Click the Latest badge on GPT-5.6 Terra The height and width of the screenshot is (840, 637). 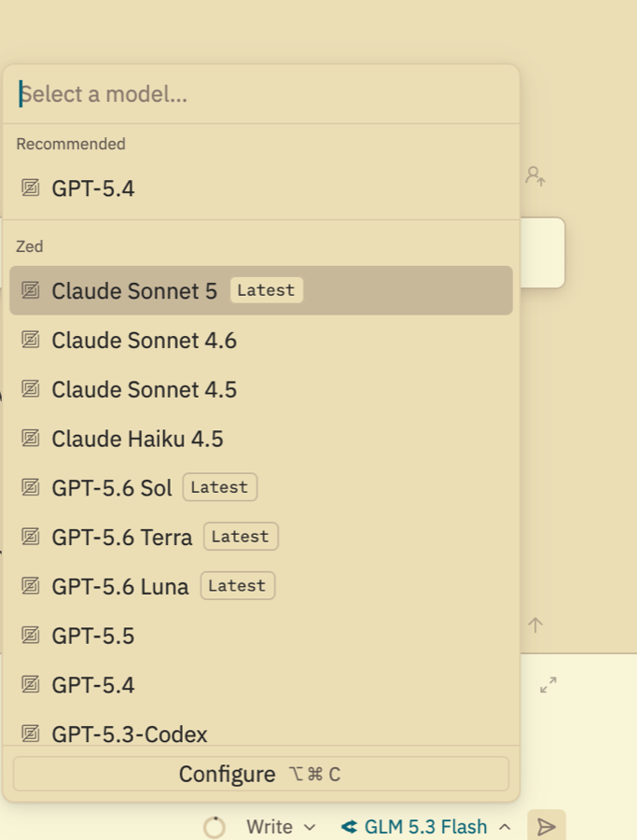coord(241,537)
